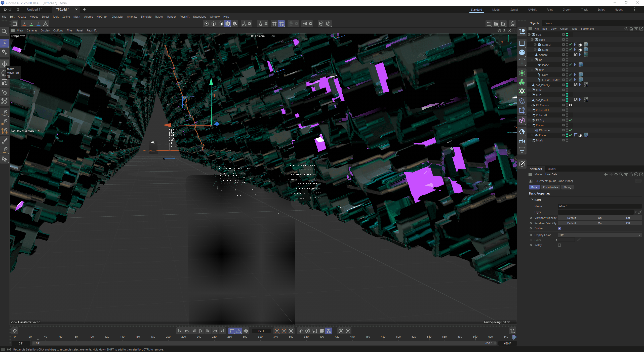Toggle the X axis lock icon
Image resolution: width=644 pixels, height=352 pixels.
(x=24, y=24)
